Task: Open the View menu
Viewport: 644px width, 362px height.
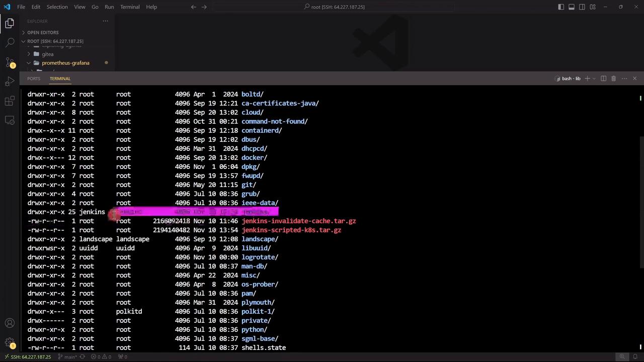Action: point(79,7)
